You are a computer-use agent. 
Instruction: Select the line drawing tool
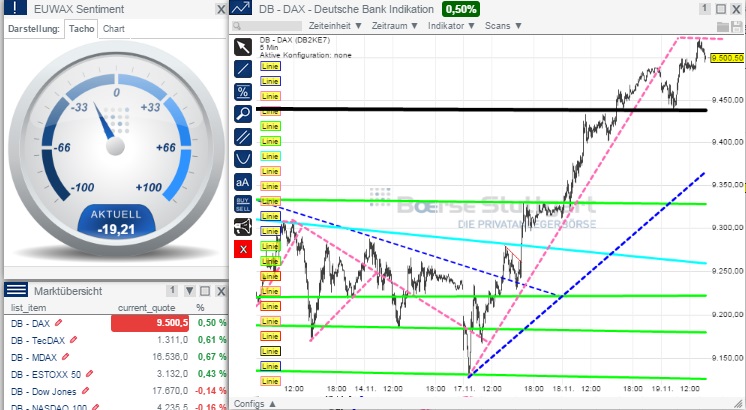coord(243,69)
